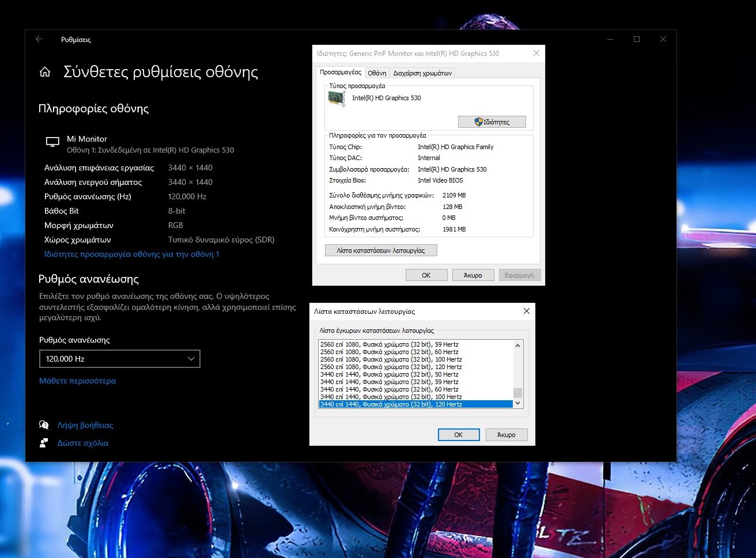Select 2560 επί 1080, 60 Hertz mode
Viewport: 756px width, 558px height.
click(x=415, y=352)
